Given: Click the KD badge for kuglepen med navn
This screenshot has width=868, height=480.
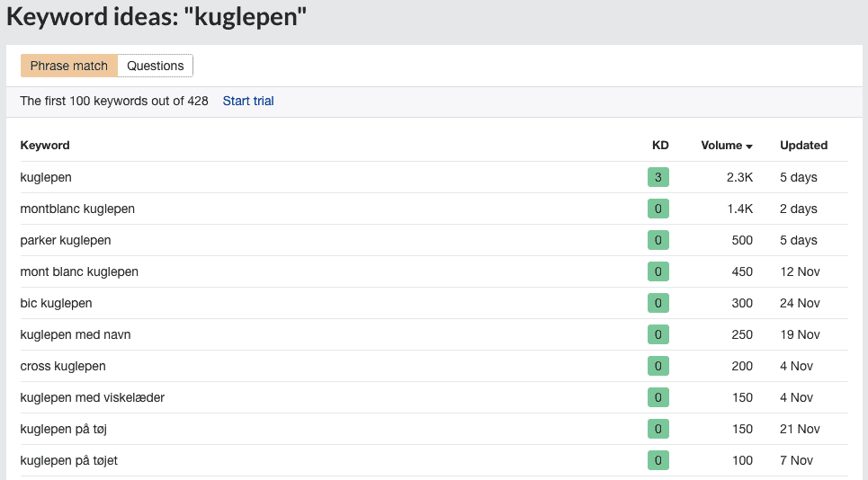Looking at the screenshot, I should coord(658,334).
